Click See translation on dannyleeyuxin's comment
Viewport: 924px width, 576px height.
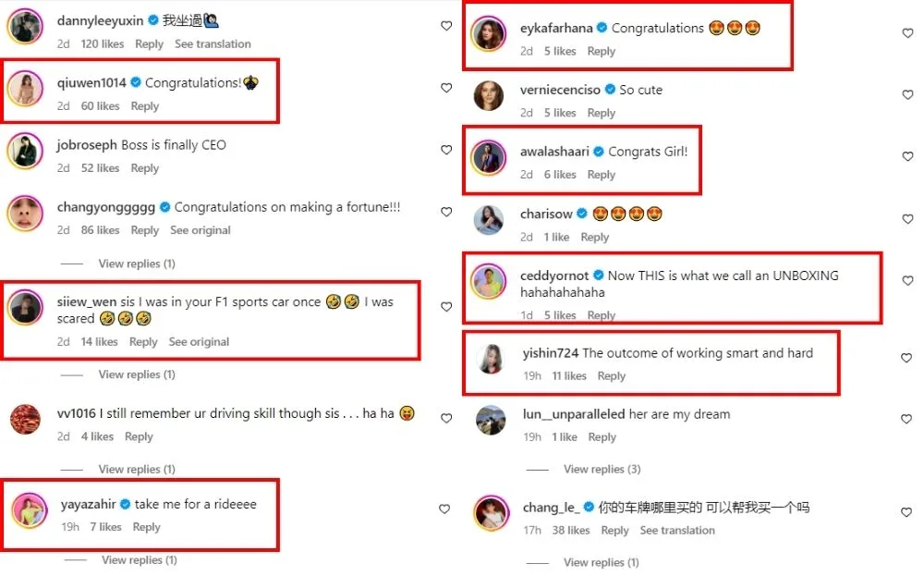[x=213, y=44]
